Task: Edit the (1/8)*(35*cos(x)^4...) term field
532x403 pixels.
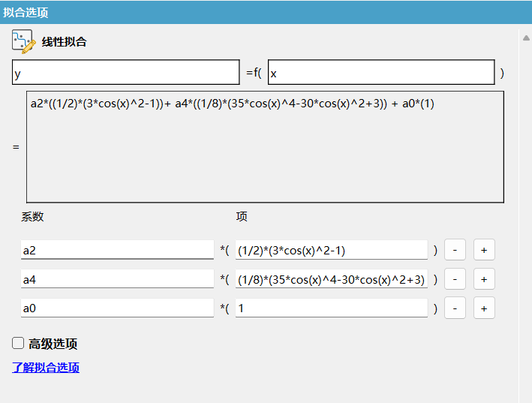Action: (x=331, y=279)
